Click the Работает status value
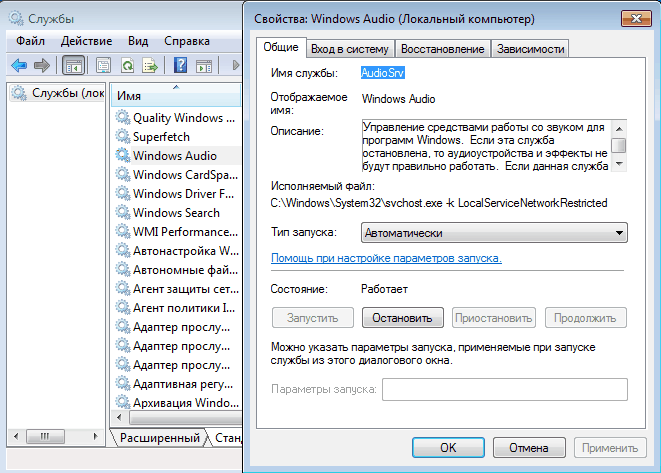The height and width of the screenshot is (473, 661). coord(384,289)
